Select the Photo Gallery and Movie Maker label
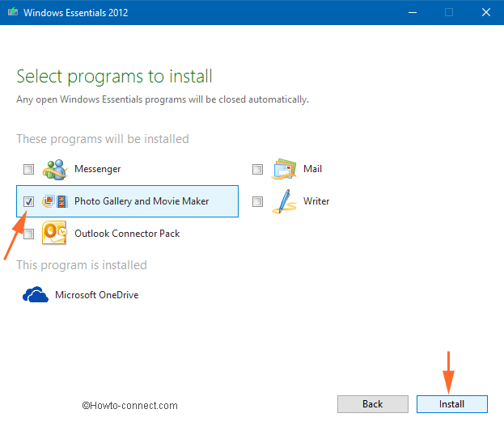The height and width of the screenshot is (426, 504). pyautogui.click(x=142, y=201)
